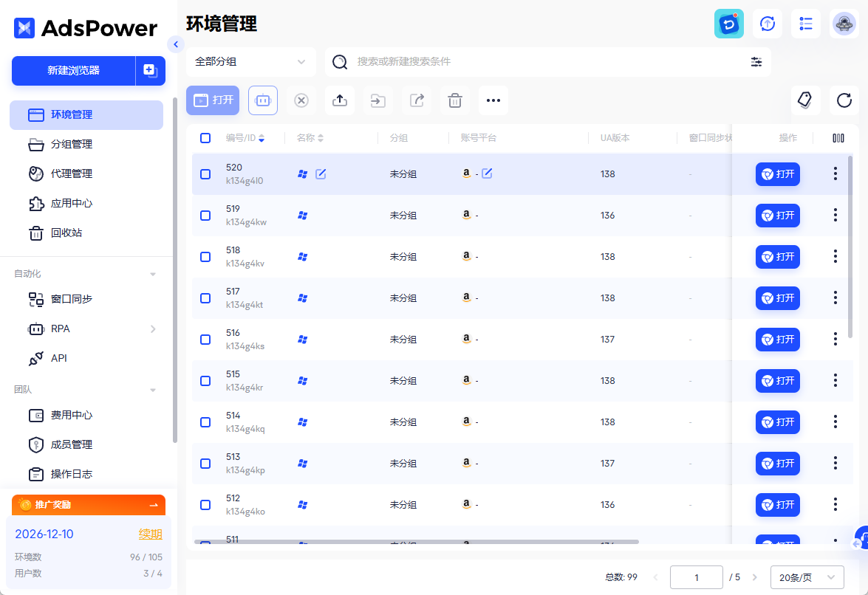Open 应用中心 in sidebar
Viewport: 868px width, 595px height.
(x=86, y=204)
